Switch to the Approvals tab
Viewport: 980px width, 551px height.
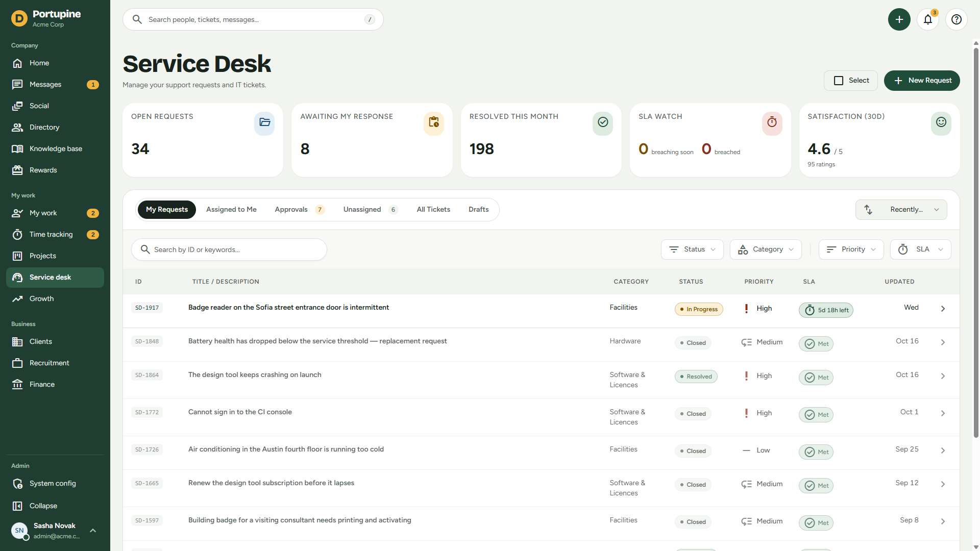[300, 210]
